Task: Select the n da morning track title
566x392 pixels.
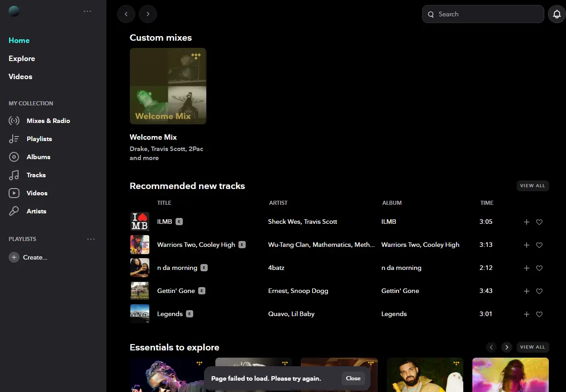Action: [x=177, y=268]
